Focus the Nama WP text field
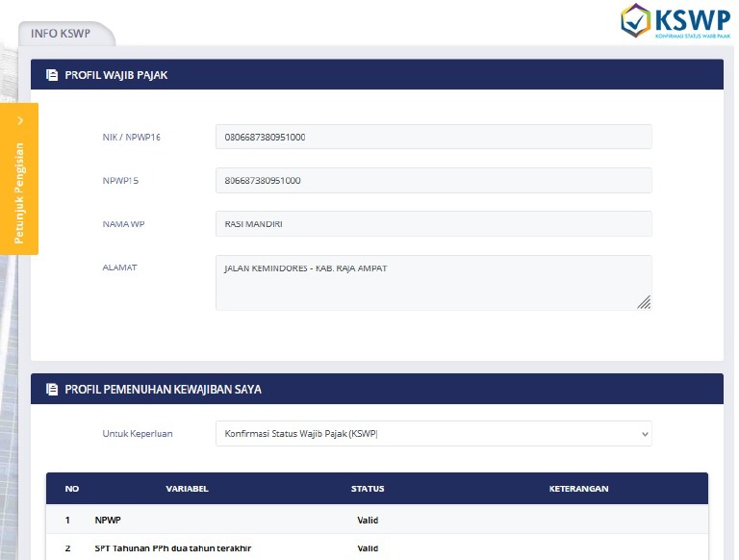Image resolution: width=739 pixels, height=560 pixels. [433, 224]
